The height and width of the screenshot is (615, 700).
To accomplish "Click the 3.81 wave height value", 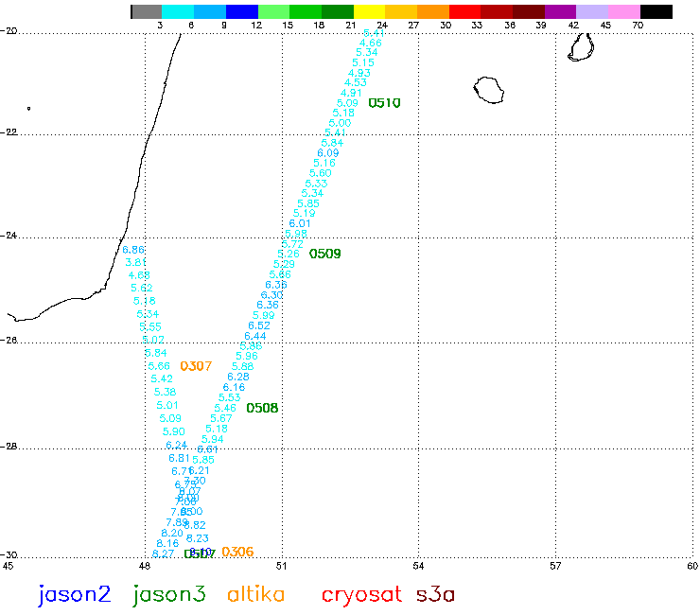I will pyautogui.click(x=135, y=262).
